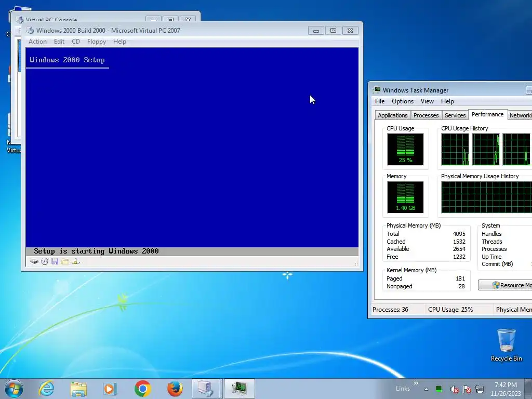Close the Windows 2000 Virtual PC window
Viewport: 532px width, 399px height.
click(351, 31)
